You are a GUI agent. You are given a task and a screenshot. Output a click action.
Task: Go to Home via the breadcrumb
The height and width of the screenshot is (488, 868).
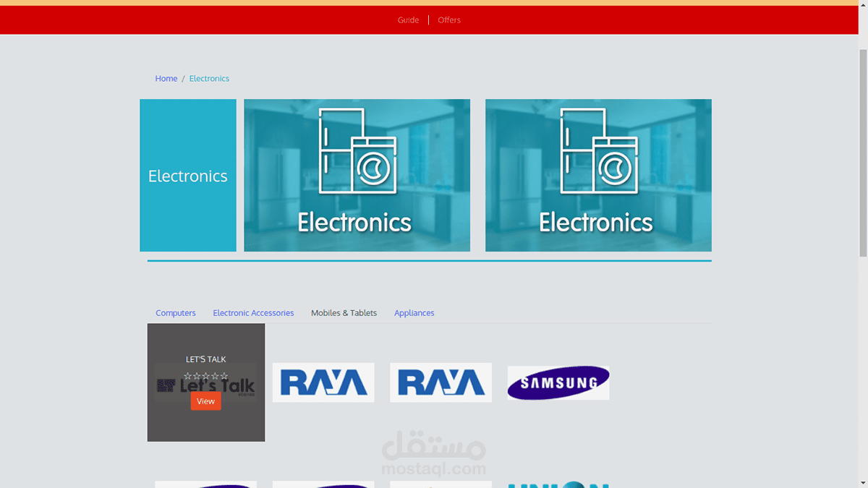coord(166,78)
